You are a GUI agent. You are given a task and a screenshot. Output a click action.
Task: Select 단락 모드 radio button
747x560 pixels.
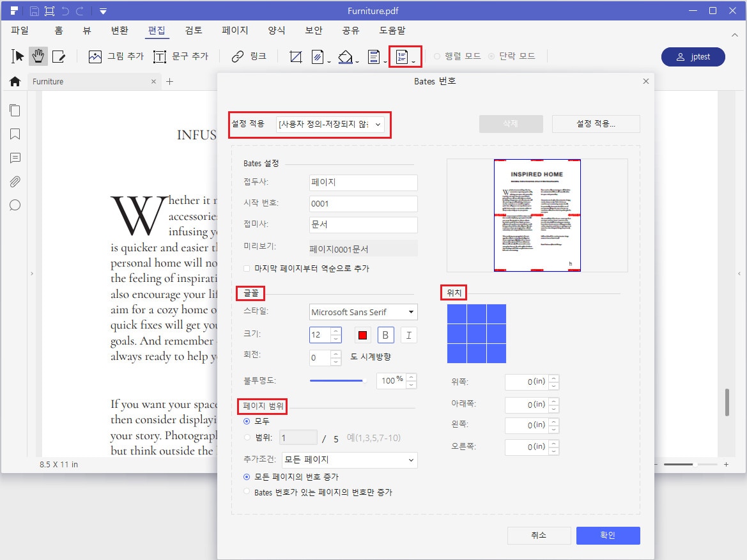pyautogui.click(x=491, y=56)
